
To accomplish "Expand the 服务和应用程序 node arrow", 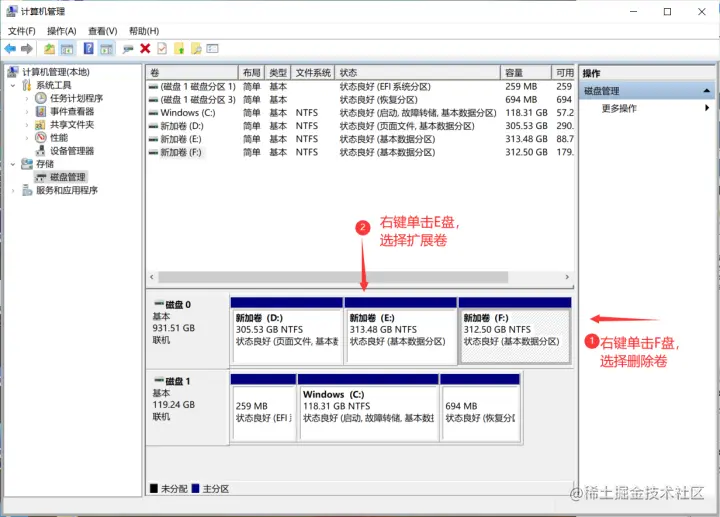I will tap(13, 191).
